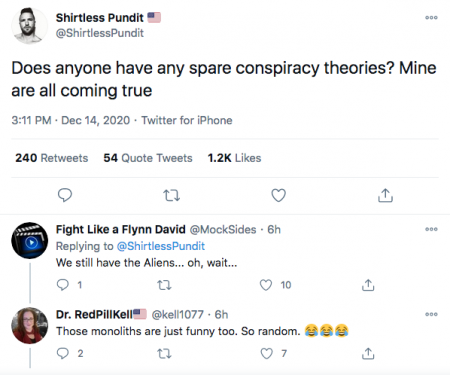450x375 pixels.
Task: Open more options on kell1077 reply
Action: 431,314
